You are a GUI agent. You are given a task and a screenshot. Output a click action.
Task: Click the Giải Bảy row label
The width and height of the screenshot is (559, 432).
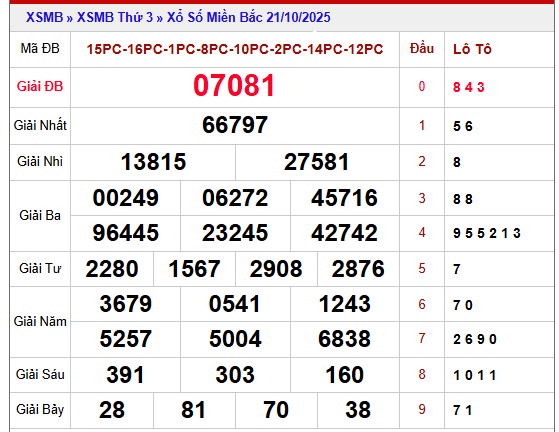40,410
